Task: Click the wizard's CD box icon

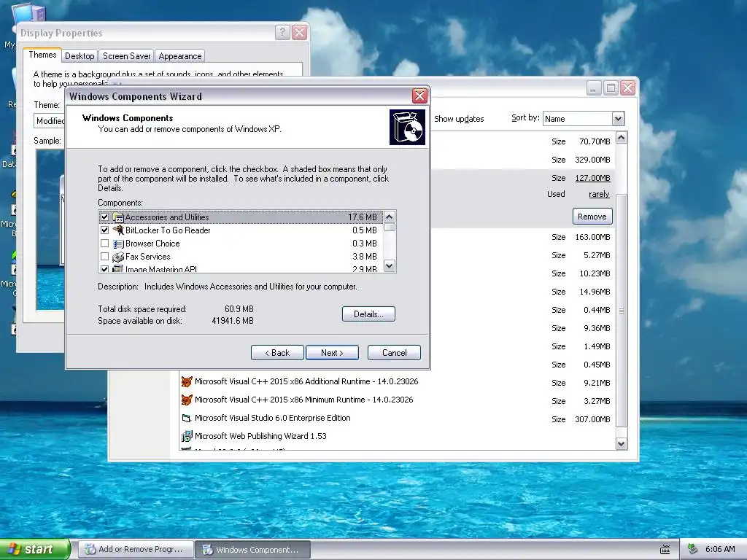Action: tap(407, 127)
